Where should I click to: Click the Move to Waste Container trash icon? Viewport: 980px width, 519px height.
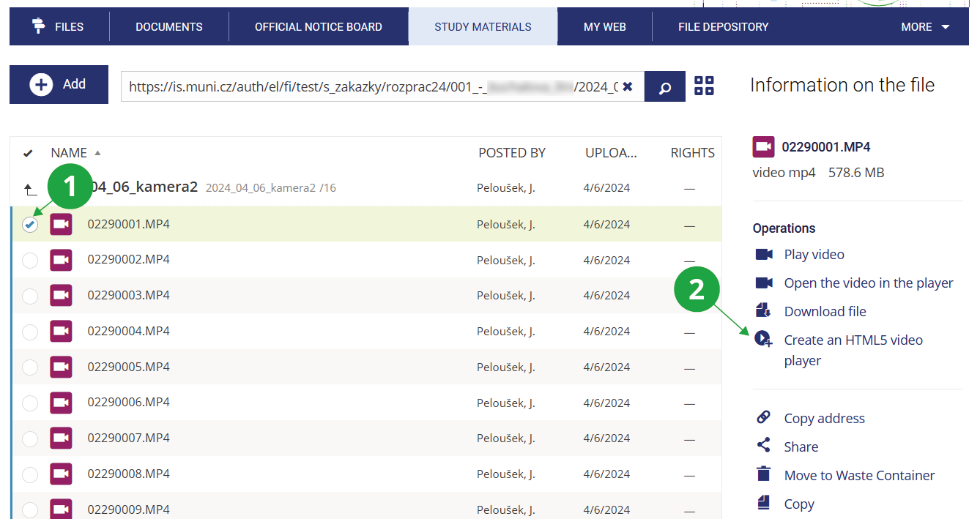pos(763,475)
